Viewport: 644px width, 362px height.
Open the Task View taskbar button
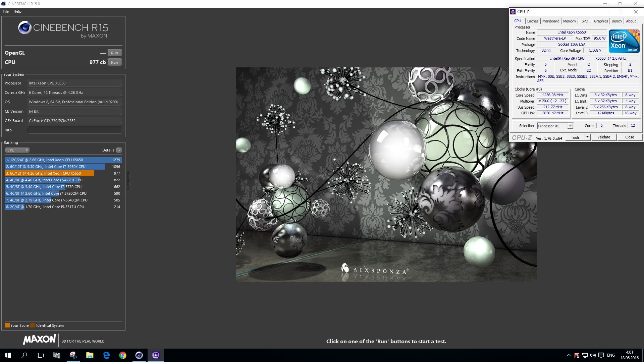tap(40, 355)
